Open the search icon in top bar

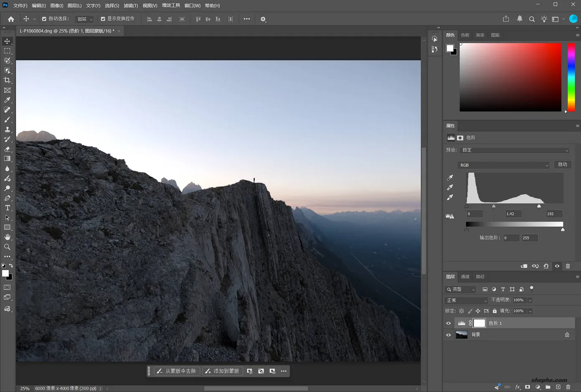532,19
